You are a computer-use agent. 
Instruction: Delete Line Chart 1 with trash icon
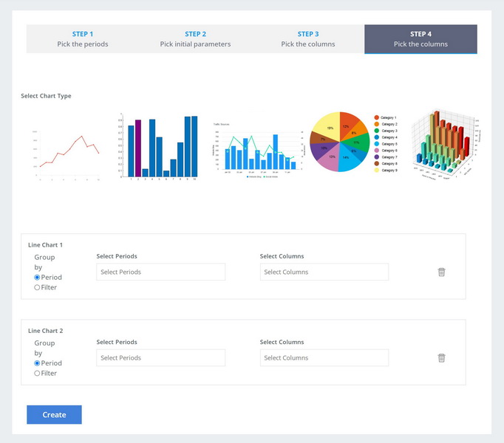(441, 272)
